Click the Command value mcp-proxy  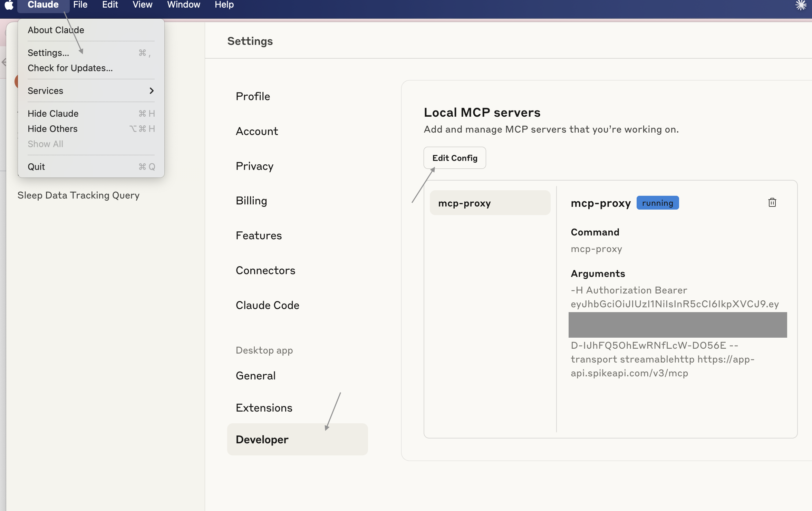tap(597, 249)
